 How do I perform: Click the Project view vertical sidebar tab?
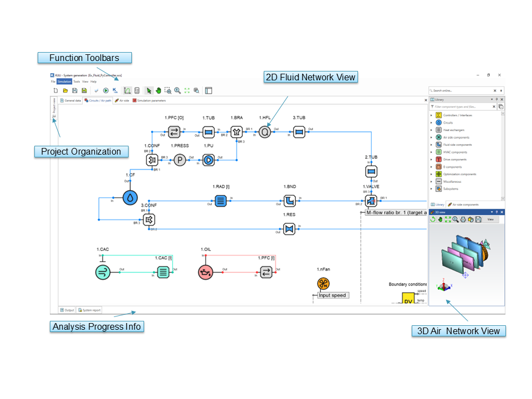pos(54,108)
